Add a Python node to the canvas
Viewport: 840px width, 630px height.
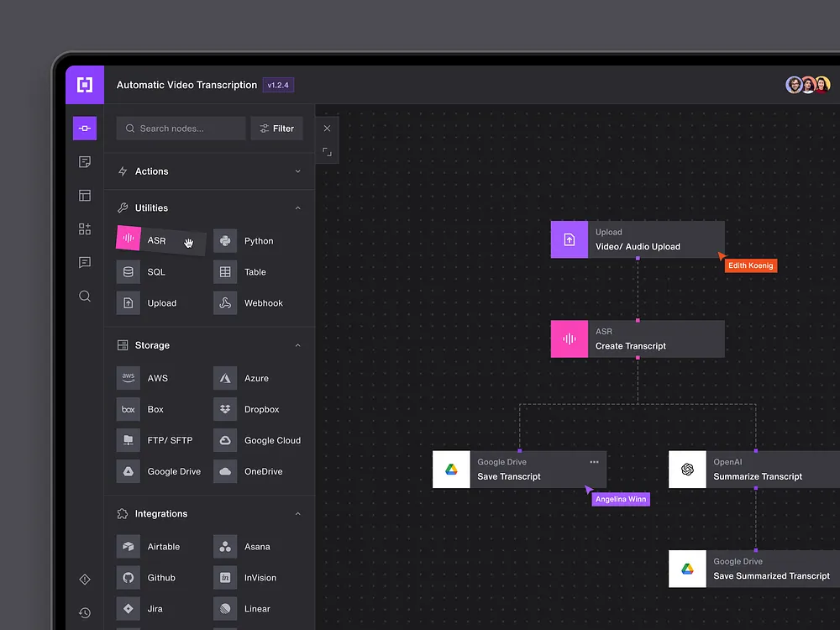[x=248, y=240]
